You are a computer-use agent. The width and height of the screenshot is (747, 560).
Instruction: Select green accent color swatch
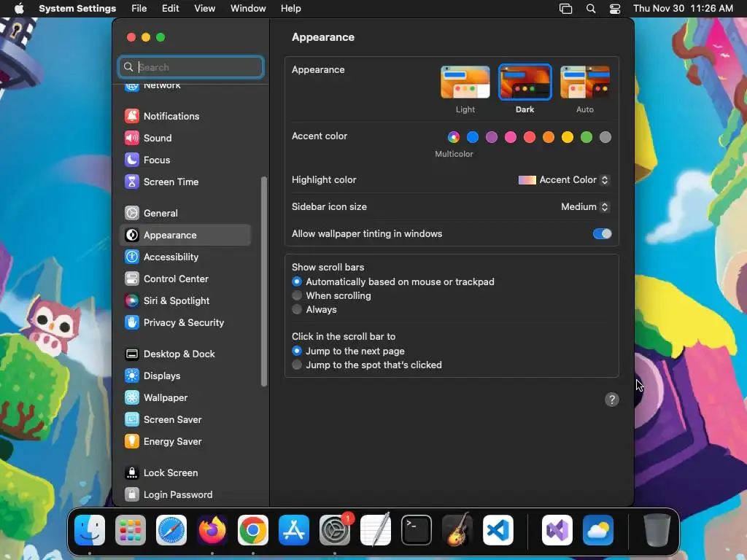587,137
